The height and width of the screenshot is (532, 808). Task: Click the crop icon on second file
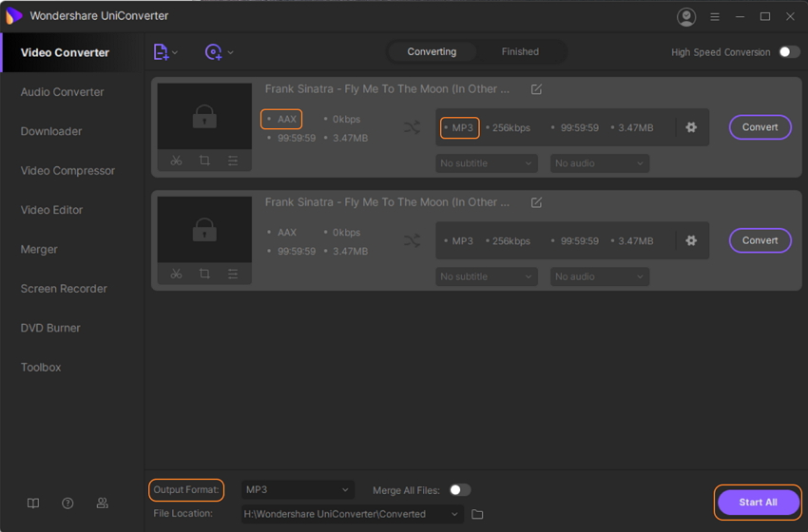[204, 274]
